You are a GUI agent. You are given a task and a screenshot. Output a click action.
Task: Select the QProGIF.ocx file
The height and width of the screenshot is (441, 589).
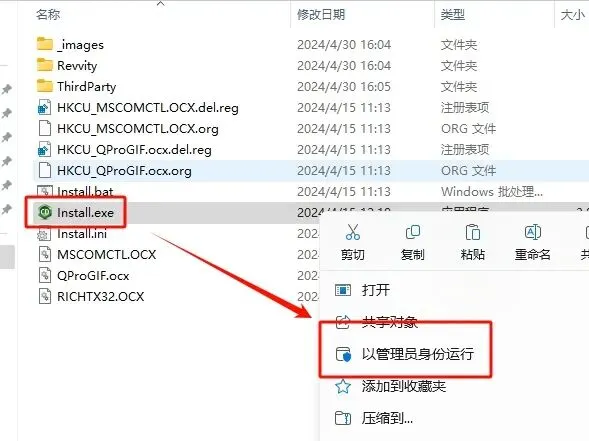[x=93, y=276]
